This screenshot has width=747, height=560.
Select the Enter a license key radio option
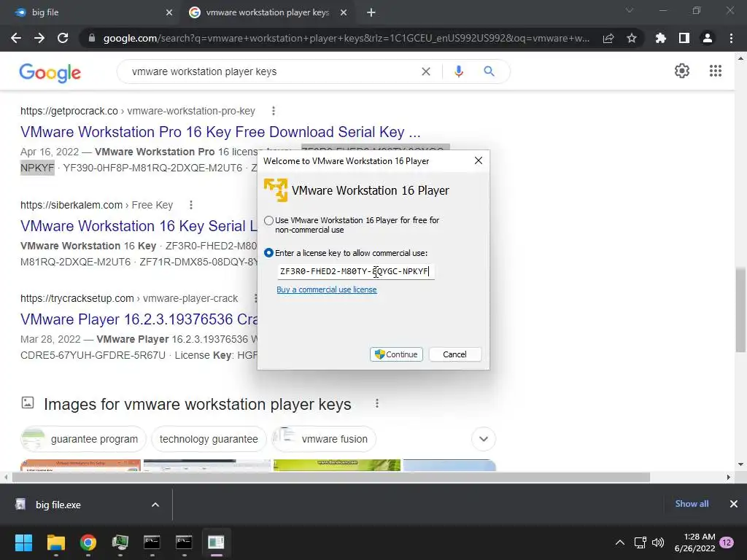pyautogui.click(x=268, y=253)
